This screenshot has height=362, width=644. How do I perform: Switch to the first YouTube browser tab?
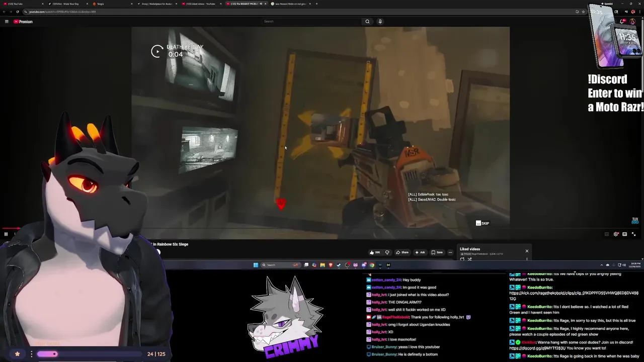(x=23, y=4)
